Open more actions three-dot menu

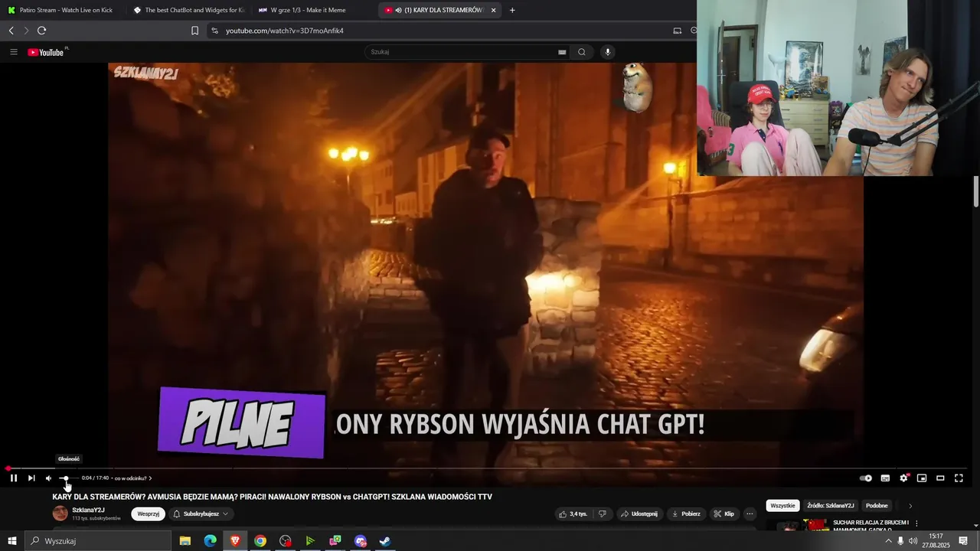pos(750,514)
